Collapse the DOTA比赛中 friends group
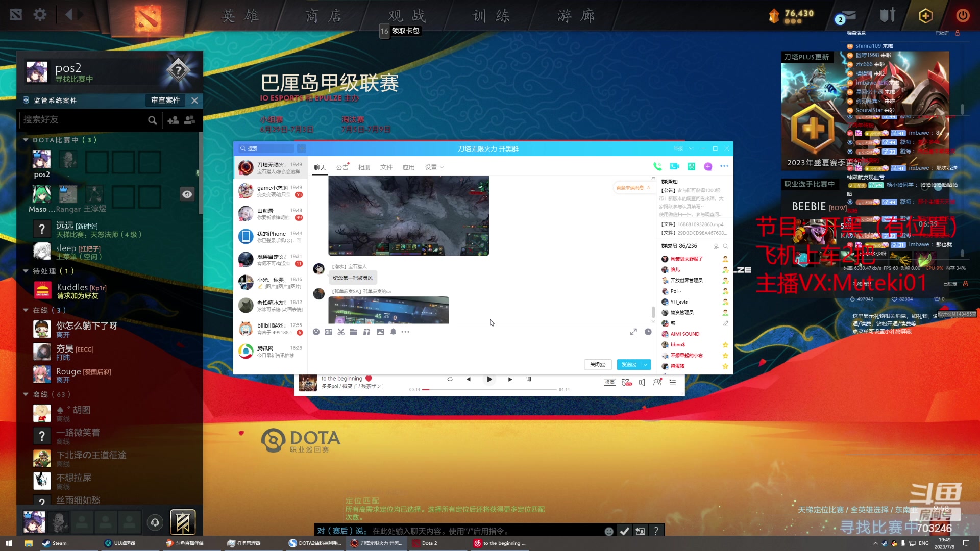Image resolution: width=980 pixels, height=551 pixels. 26,140
